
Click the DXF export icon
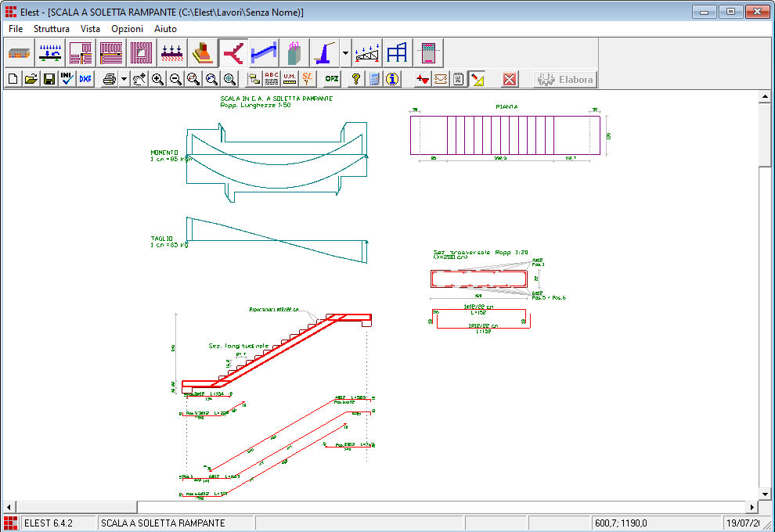85,79
